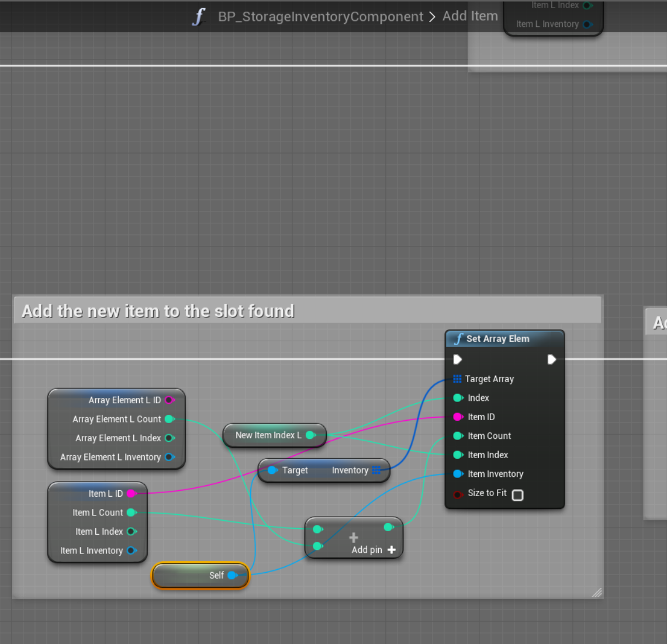Viewport: 667px width, 644px height.
Task: Click the function icon in breadcrumb bar
Action: click(199, 16)
